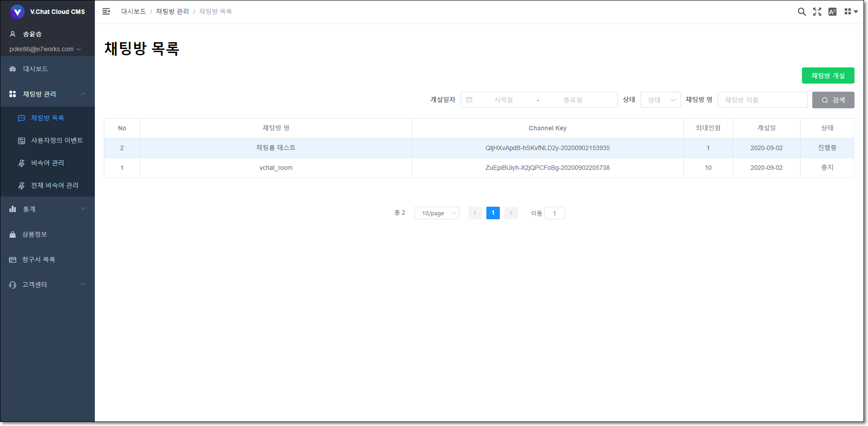This screenshot has width=868, height=426.
Task: Click the V.Chat Cloud CMS logo icon
Action: click(x=18, y=12)
